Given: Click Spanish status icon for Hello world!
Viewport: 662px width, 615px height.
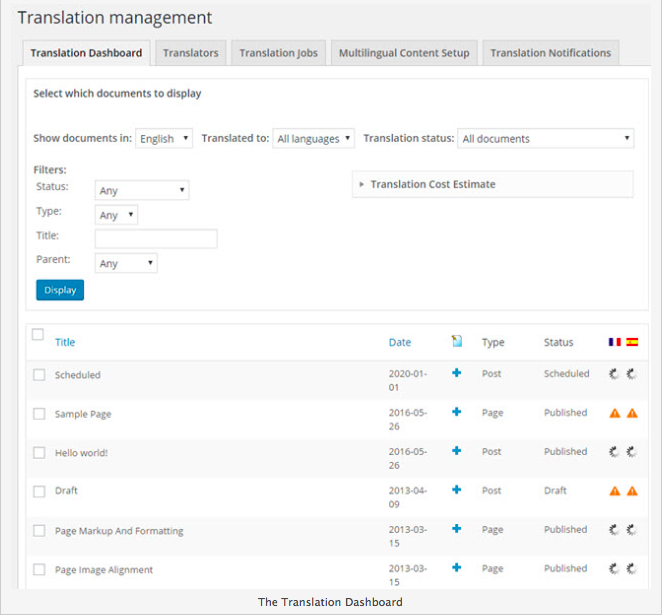Looking at the screenshot, I should [631, 452].
